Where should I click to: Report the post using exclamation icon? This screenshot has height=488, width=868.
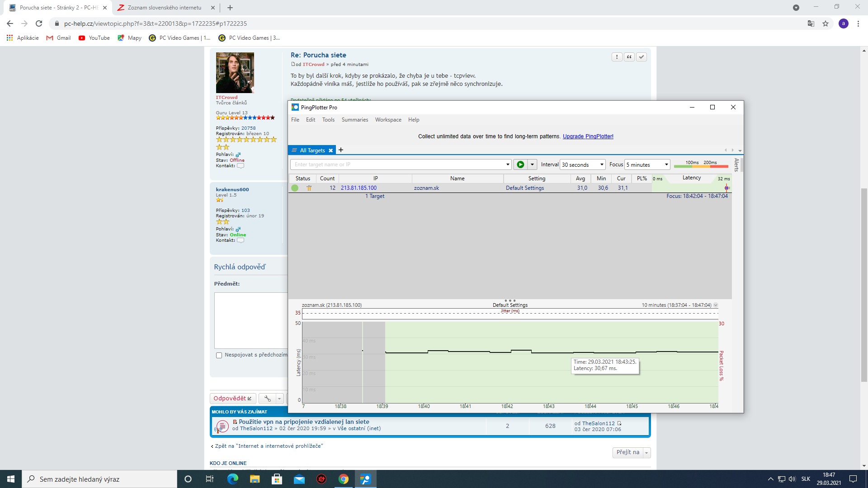click(617, 57)
